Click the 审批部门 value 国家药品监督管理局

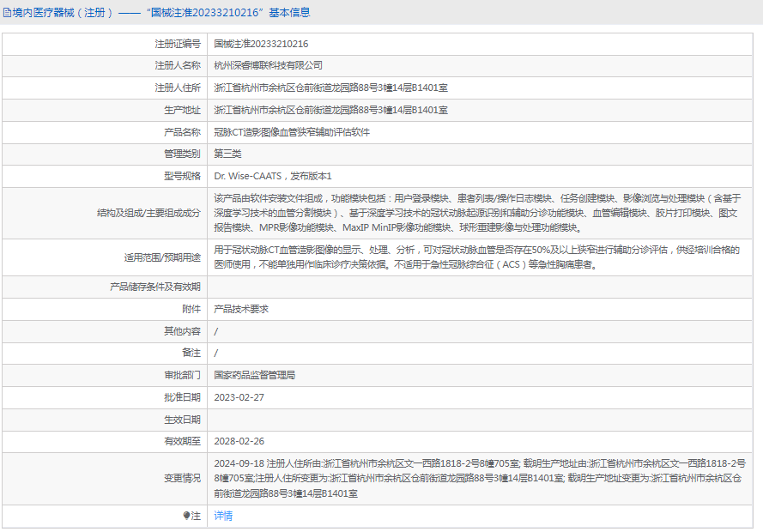pos(255,376)
